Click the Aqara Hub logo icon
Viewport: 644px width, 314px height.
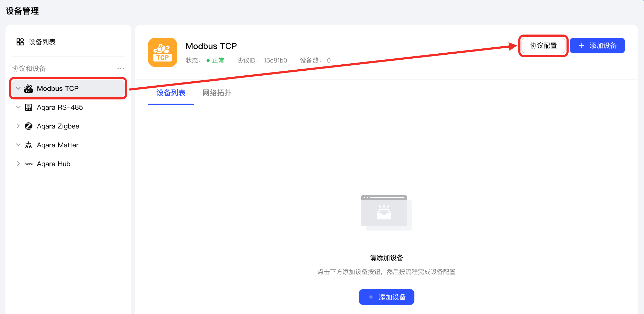point(29,164)
